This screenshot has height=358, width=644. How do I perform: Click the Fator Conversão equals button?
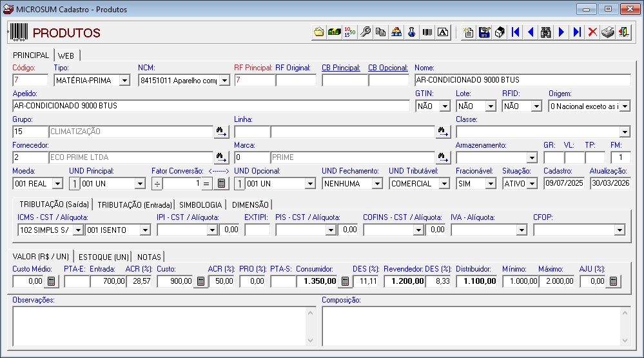[206, 183]
